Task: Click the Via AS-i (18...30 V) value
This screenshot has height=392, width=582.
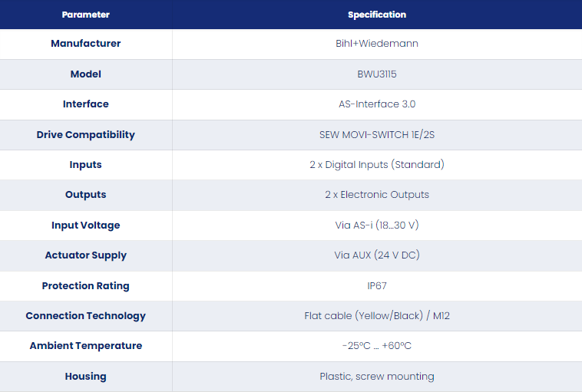Action: (x=377, y=225)
